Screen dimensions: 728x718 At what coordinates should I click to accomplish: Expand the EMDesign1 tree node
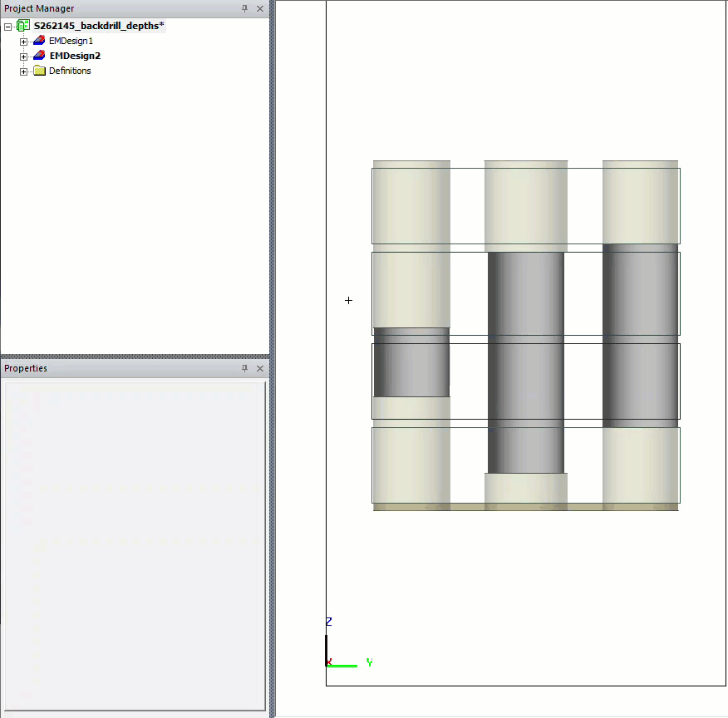tap(22, 40)
